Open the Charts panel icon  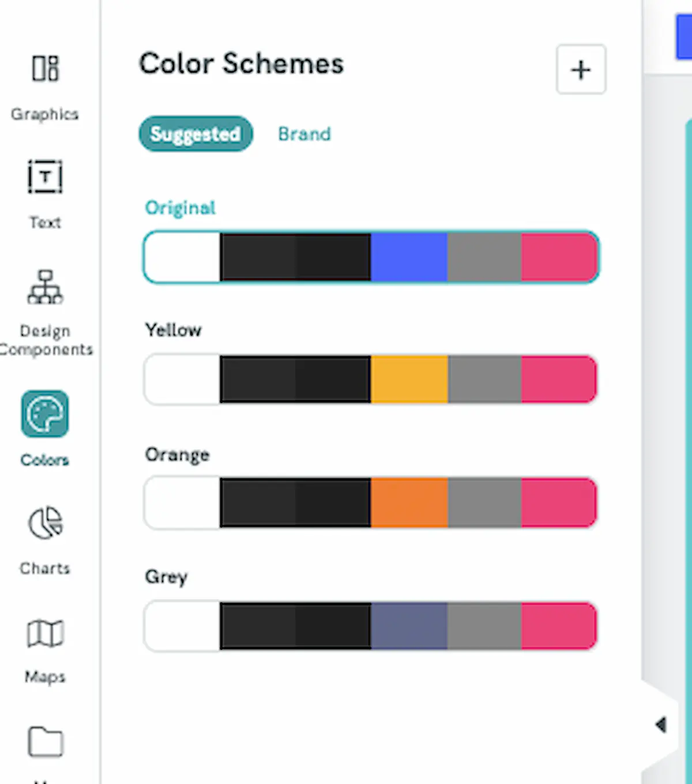click(45, 523)
